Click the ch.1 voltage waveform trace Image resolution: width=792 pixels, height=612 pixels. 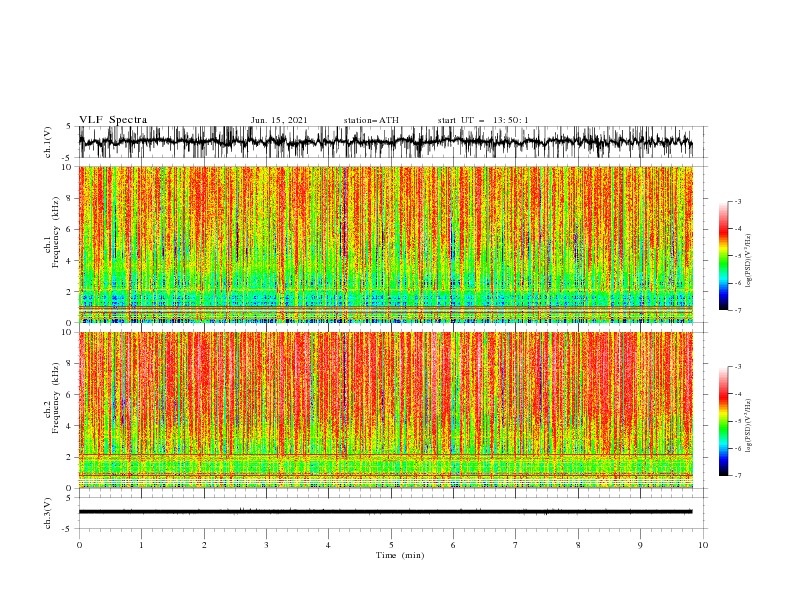click(x=385, y=142)
